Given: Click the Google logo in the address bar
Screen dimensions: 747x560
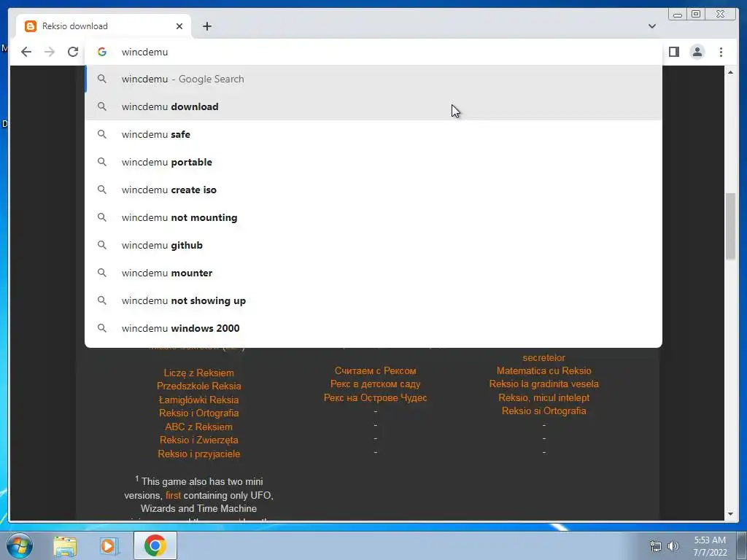Looking at the screenshot, I should point(102,52).
